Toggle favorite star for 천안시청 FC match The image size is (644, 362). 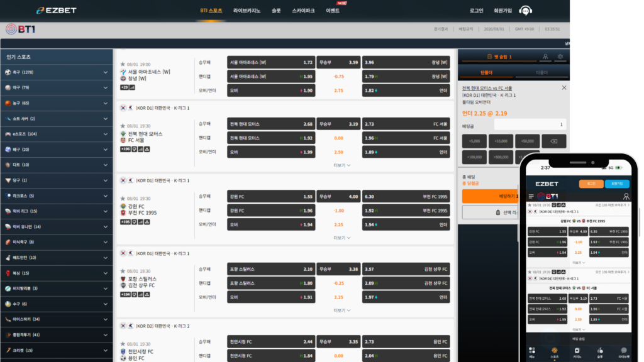pyautogui.click(x=123, y=344)
